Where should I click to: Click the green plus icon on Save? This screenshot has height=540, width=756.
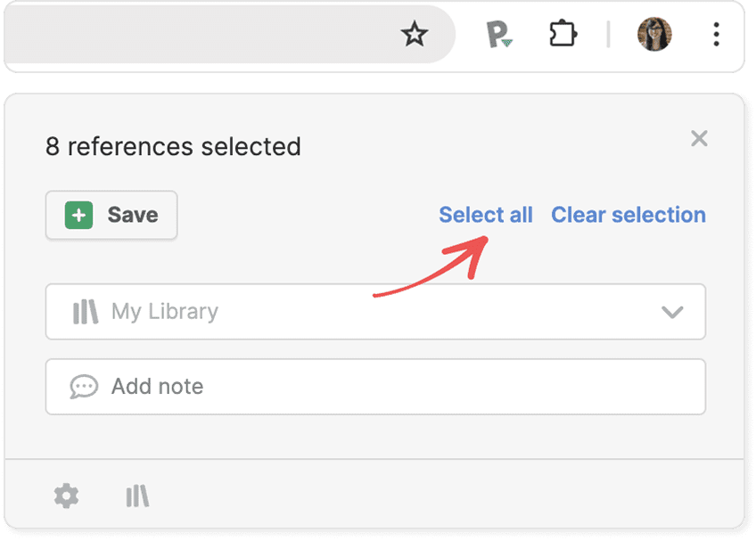pos(79,215)
